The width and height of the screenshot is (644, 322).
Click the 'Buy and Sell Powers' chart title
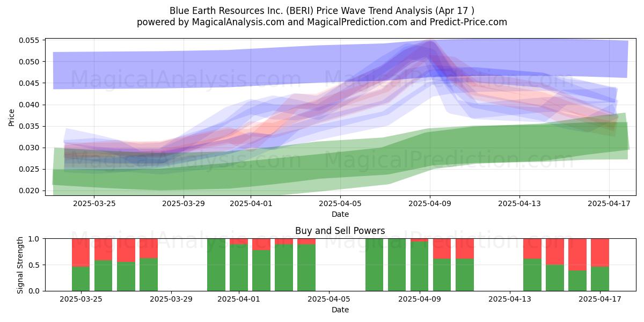(340, 231)
